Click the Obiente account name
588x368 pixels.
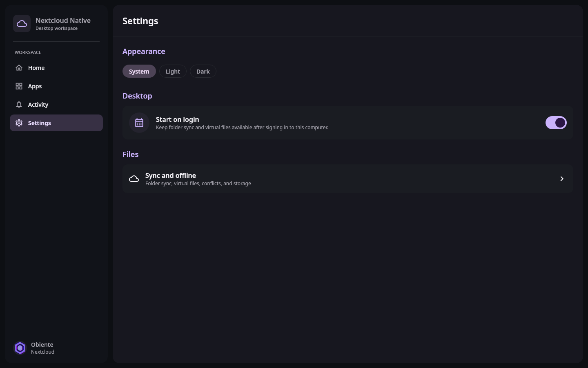42,345
